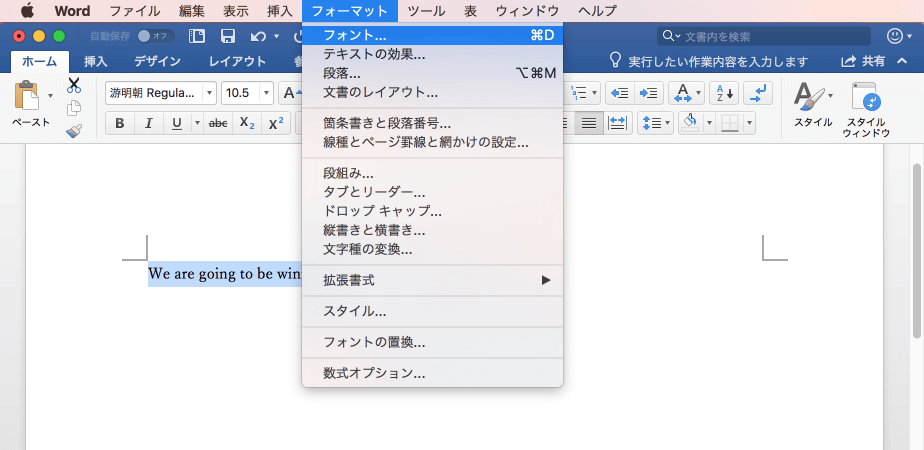Viewport: 924px width, 450px height.
Task: Apply italic with the I button
Action: coord(149,124)
